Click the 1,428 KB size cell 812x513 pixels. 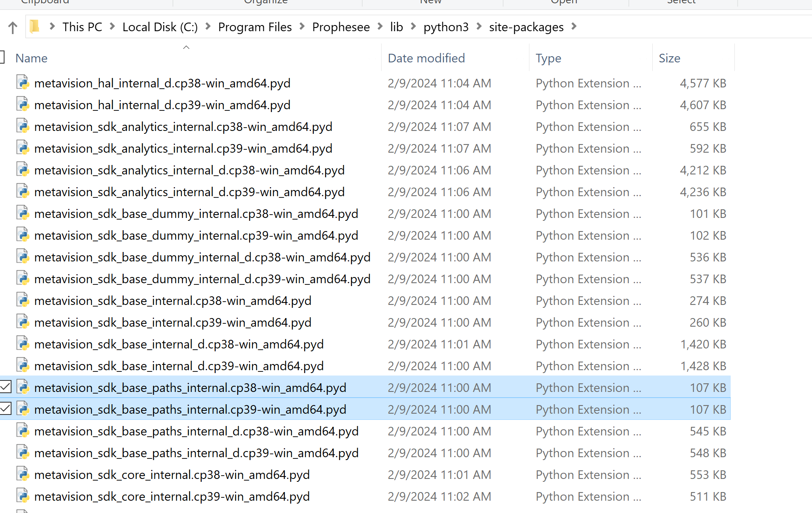[x=703, y=366]
